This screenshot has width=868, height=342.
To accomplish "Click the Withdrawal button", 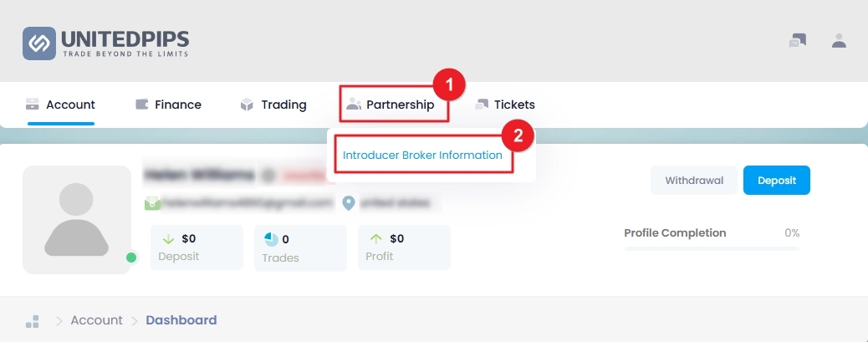I will coord(694,181).
